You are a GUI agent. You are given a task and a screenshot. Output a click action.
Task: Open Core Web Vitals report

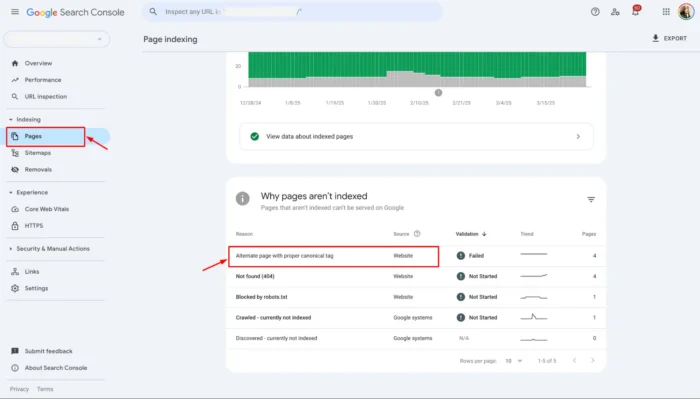(x=47, y=209)
